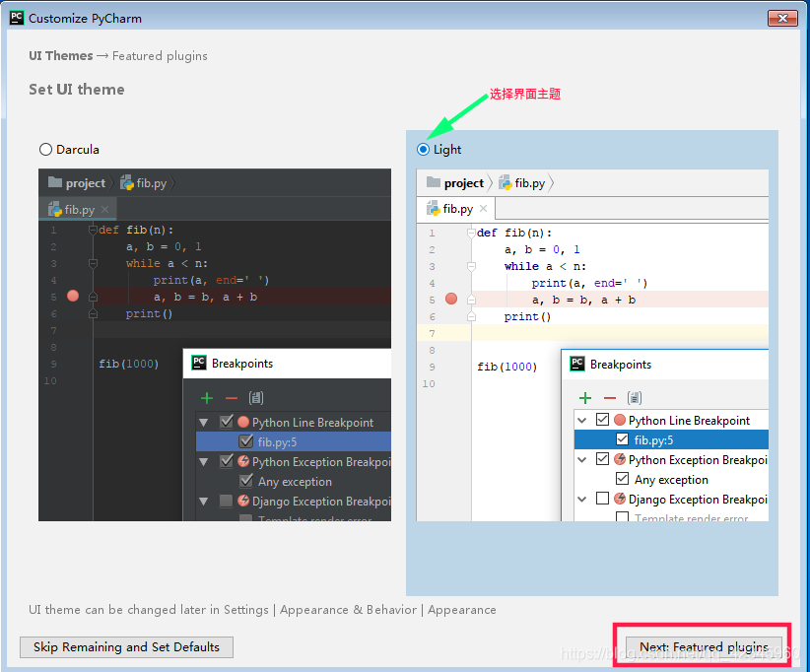Open the fib.py tab in Light preview
The height and width of the screenshot is (672, 810).
pos(456,209)
